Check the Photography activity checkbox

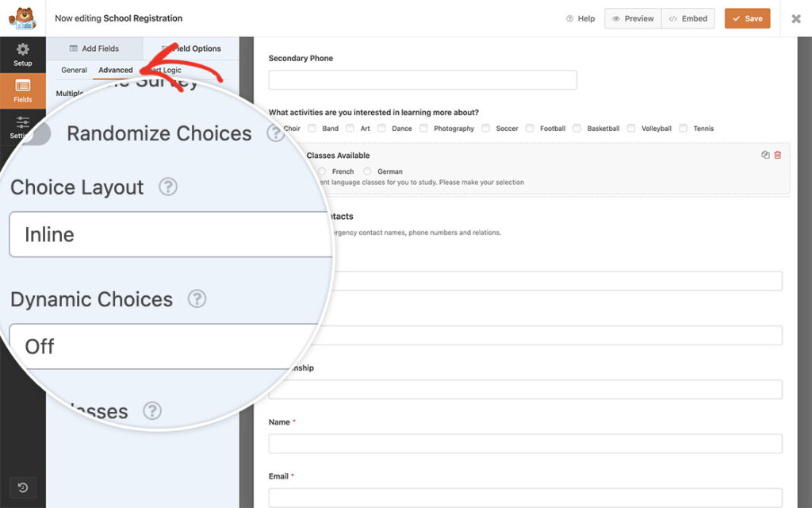tap(423, 128)
